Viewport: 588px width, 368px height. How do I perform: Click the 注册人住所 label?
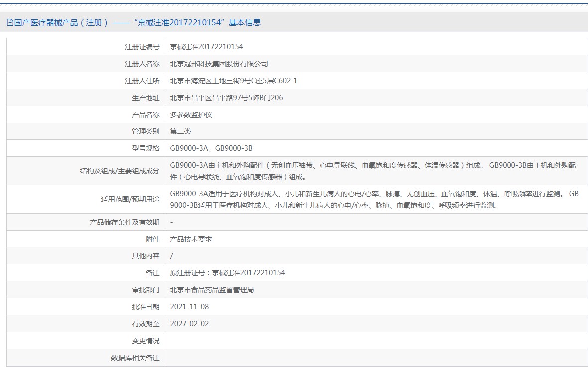[x=142, y=81]
